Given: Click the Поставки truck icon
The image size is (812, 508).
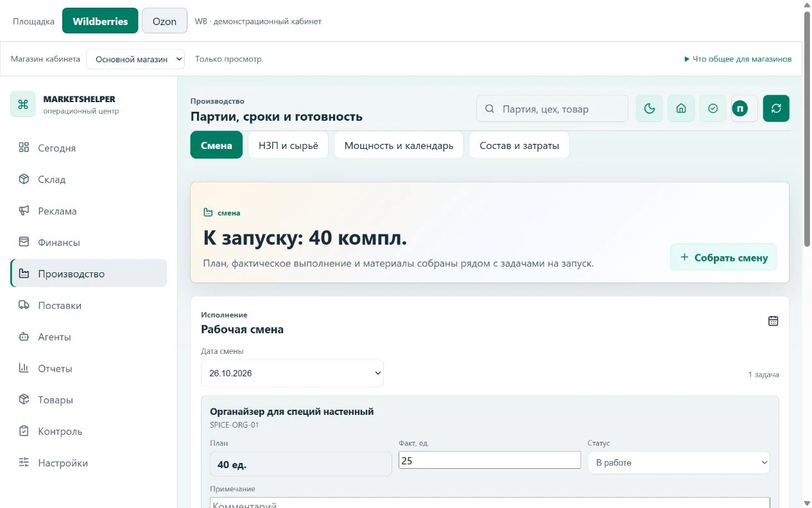Looking at the screenshot, I should point(24,305).
